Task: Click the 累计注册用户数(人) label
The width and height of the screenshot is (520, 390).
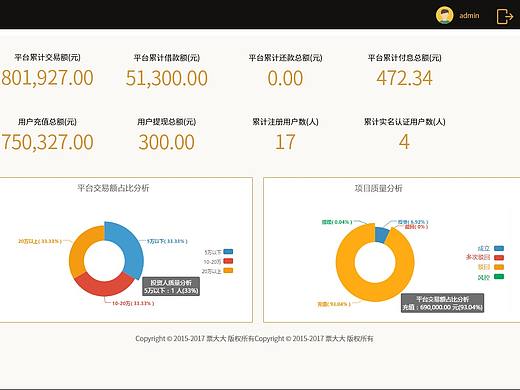Action: (285, 122)
